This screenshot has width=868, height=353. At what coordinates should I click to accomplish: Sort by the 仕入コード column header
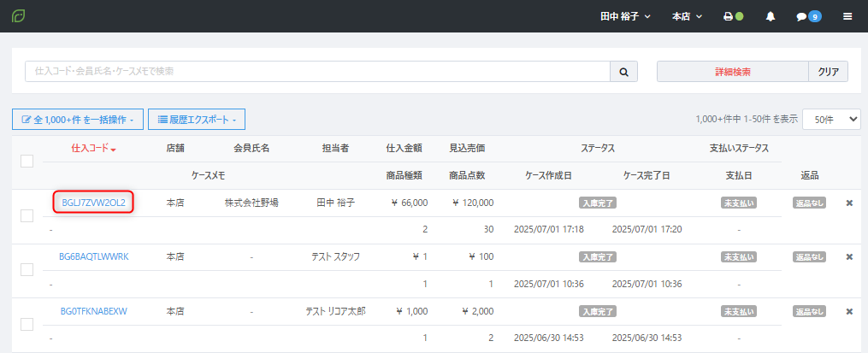click(93, 149)
